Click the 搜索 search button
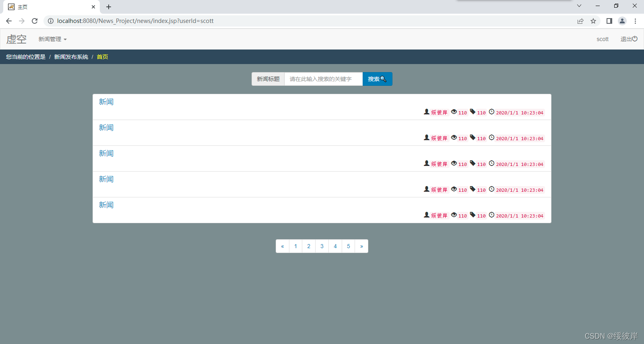This screenshot has height=344, width=644. (378, 79)
